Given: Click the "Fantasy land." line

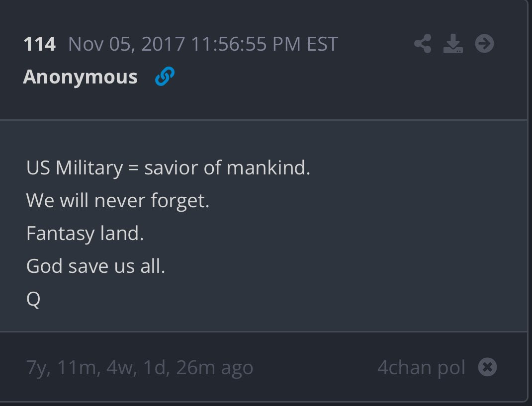Looking at the screenshot, I should pos(85,234).
